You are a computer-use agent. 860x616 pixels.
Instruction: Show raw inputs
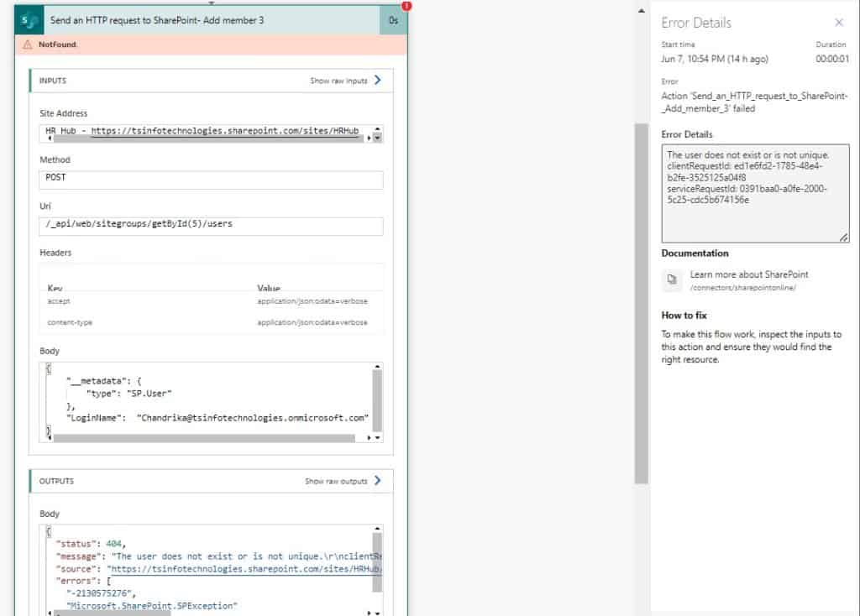coord(338,81)
